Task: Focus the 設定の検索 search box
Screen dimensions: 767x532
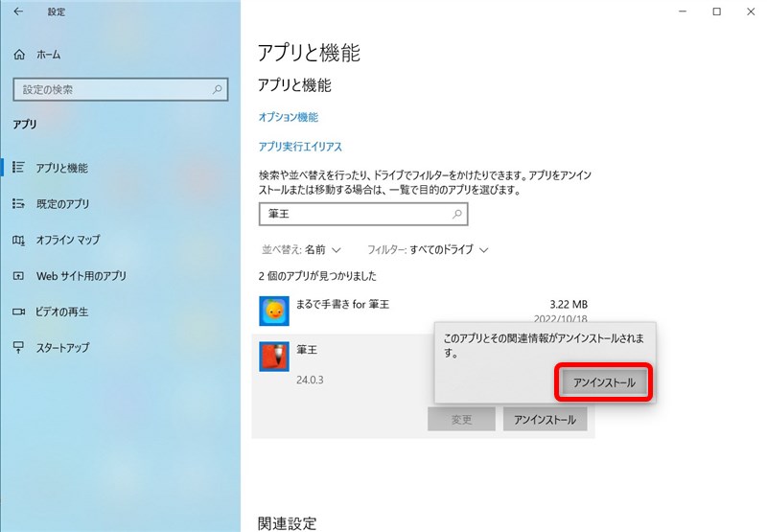Action: coord(121,89)
